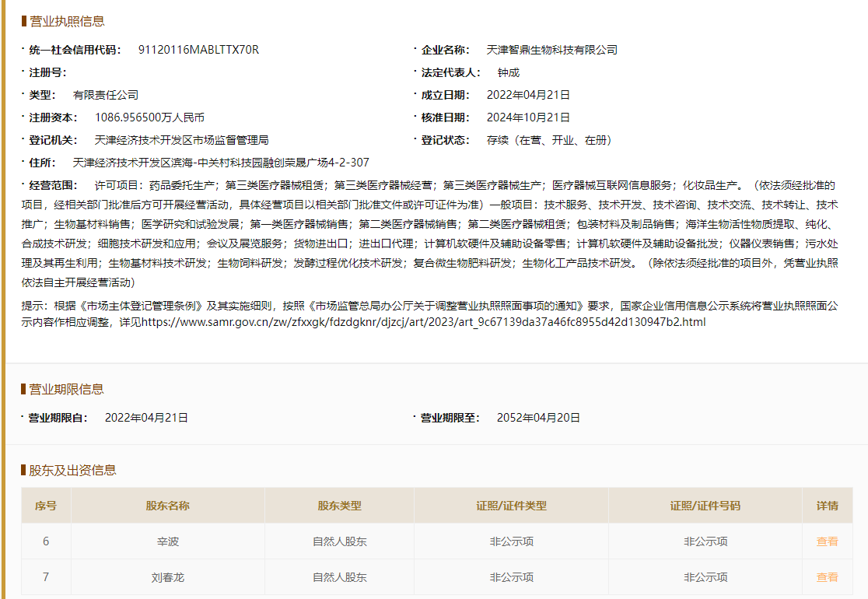Click the 住所 label
This screenshot has width=868, height=599.
coord(42,163)
